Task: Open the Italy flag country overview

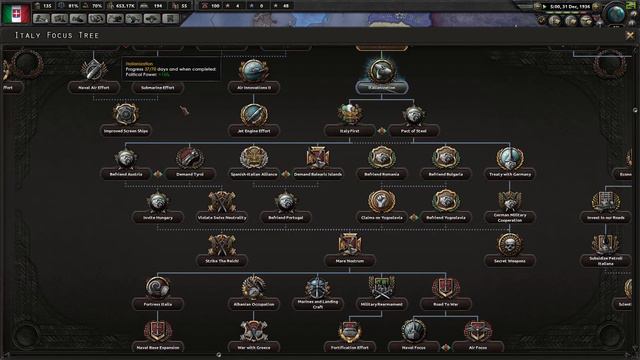Action: point(16,13)
